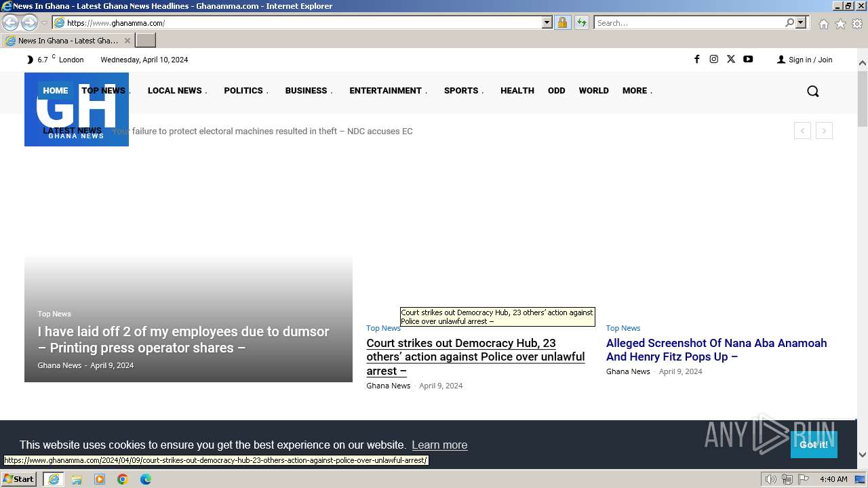This screenshot has height=488, width=868.
Task: Open the ODD menu item
Action: (x=557, y=90)
